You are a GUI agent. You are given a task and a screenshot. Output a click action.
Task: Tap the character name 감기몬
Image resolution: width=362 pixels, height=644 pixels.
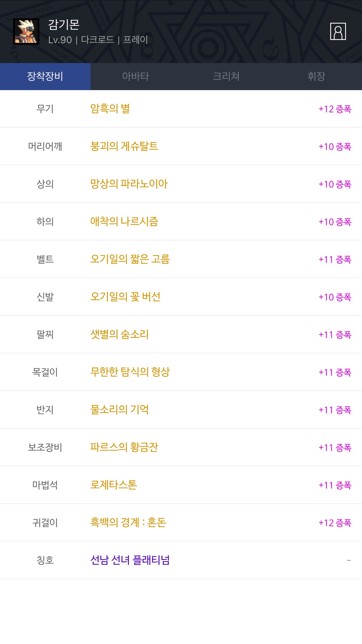[64, 24]
